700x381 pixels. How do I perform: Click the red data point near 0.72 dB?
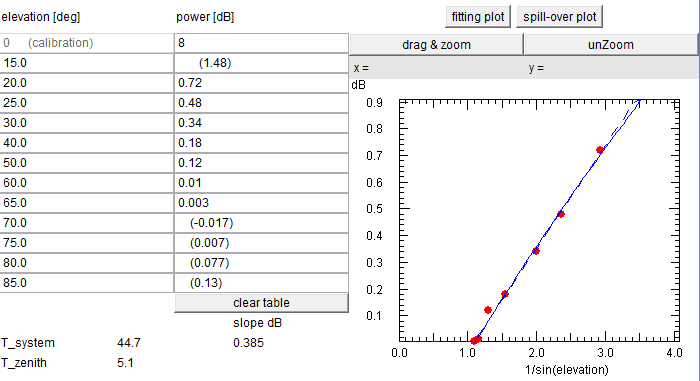tap(600, 150)
